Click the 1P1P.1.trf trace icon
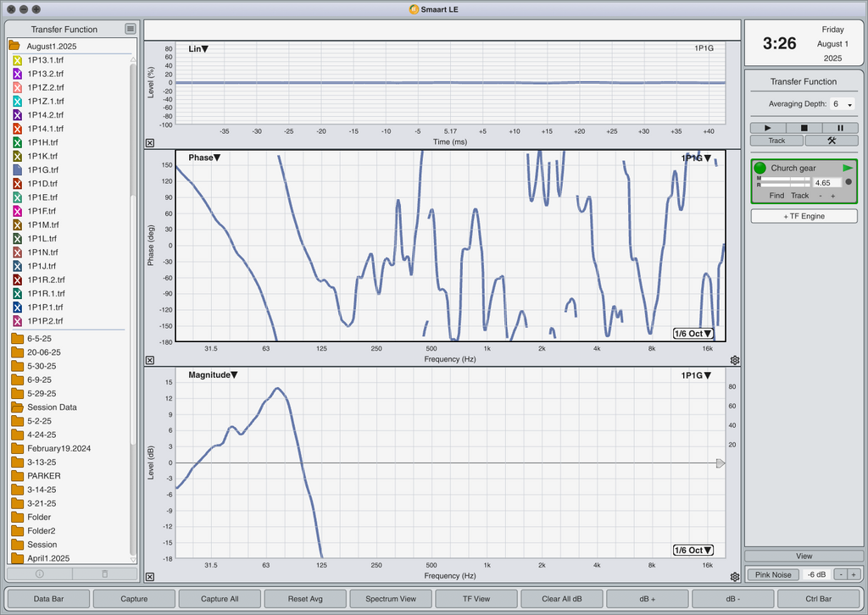Viewport: 868px width, 615px height. click(17, 307)
